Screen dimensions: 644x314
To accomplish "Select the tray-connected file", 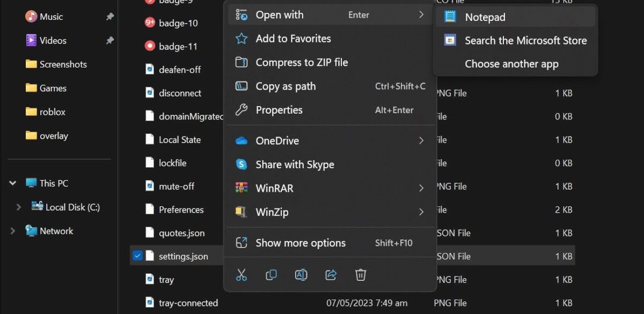I will [188, 303].
